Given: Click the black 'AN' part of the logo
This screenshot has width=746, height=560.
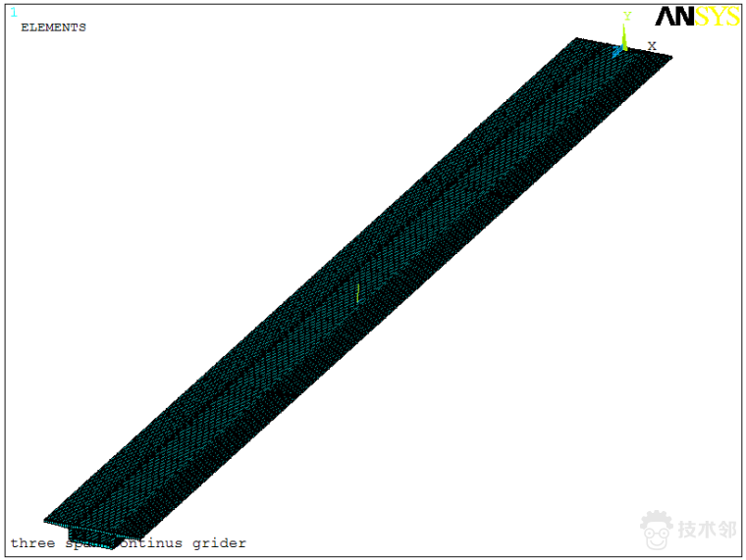Looking at the screenshot, I should point(675,17).
